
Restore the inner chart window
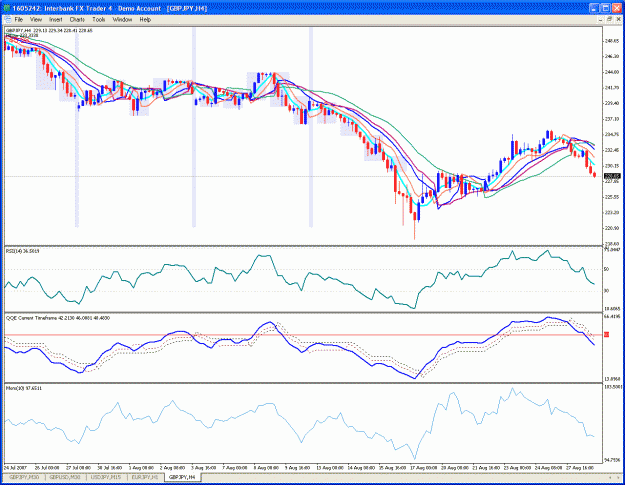pos(609,19)
